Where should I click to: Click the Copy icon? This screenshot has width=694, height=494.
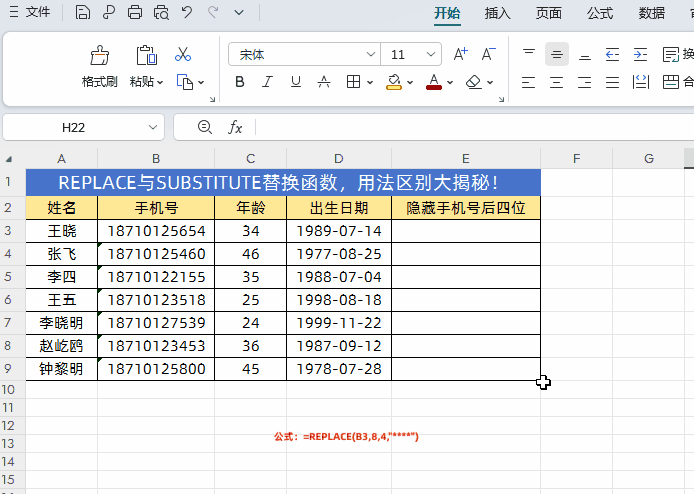point(185,82)
